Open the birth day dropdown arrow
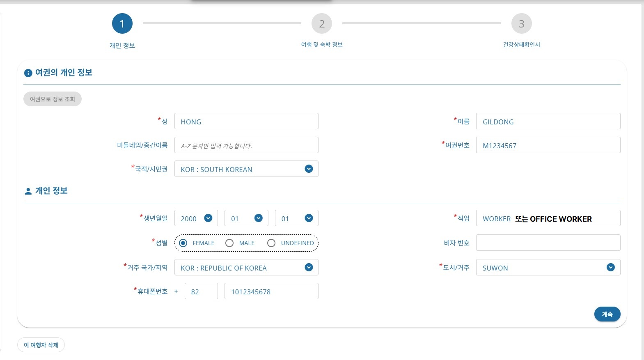This screenshot has height=360, width=644. 309,218
